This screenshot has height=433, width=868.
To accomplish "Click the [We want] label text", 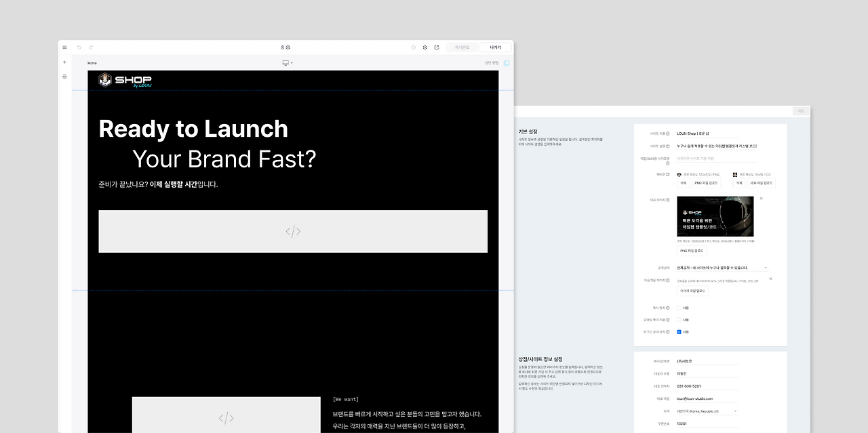I will click(x=346, y=399).
